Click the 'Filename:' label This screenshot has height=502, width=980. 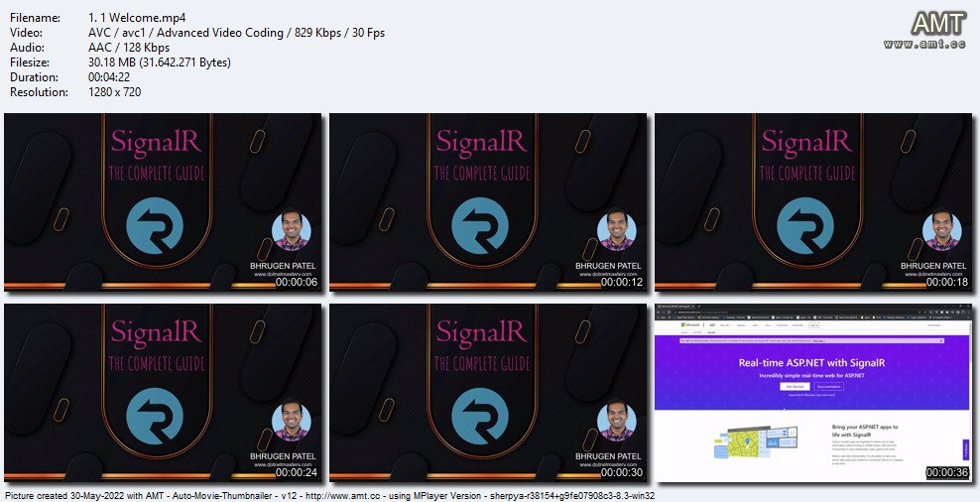(33, 18)
